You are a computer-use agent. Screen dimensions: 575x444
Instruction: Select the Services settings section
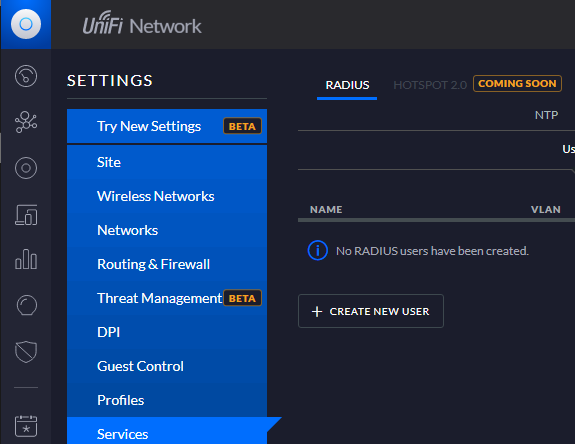click(x=167, y=431)
